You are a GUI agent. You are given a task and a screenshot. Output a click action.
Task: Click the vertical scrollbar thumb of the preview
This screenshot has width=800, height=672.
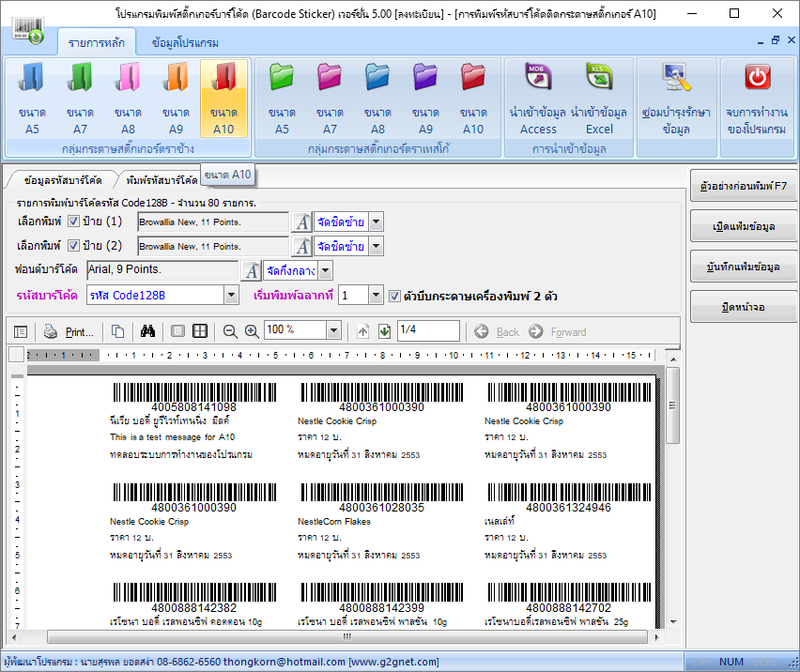pos(673,405)
